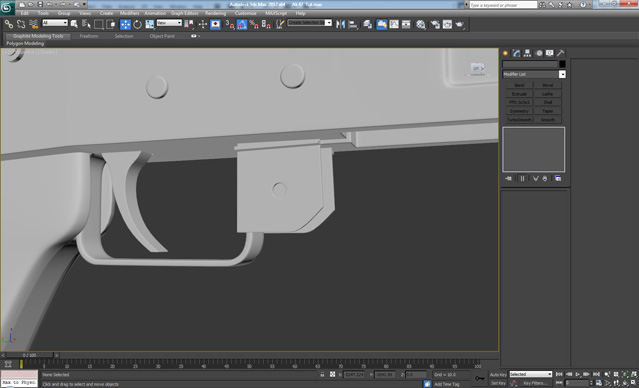Toggle keyboard shortcut override icon

[x=215, y=24]
